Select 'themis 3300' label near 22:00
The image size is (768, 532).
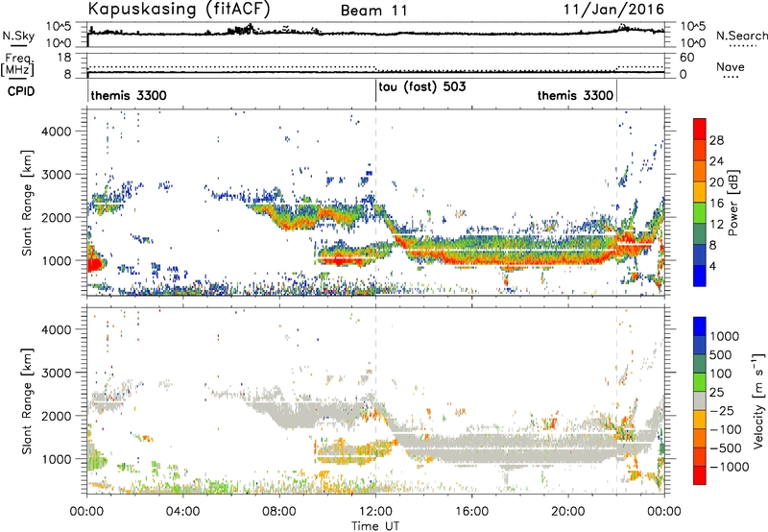575,95
